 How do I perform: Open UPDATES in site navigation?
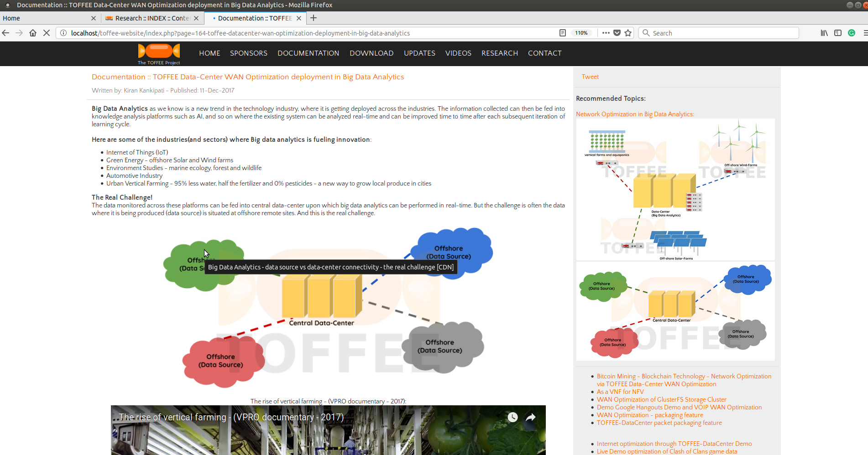click(419, 53)
